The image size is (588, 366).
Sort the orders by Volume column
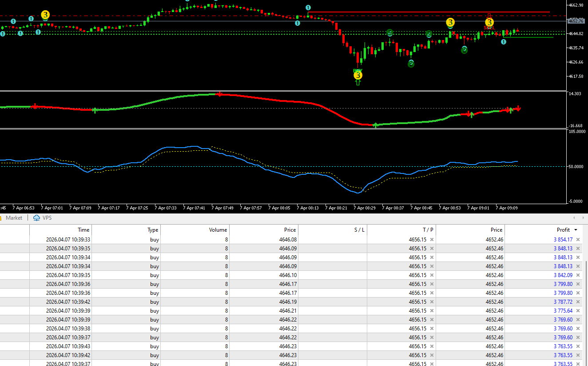218,230
